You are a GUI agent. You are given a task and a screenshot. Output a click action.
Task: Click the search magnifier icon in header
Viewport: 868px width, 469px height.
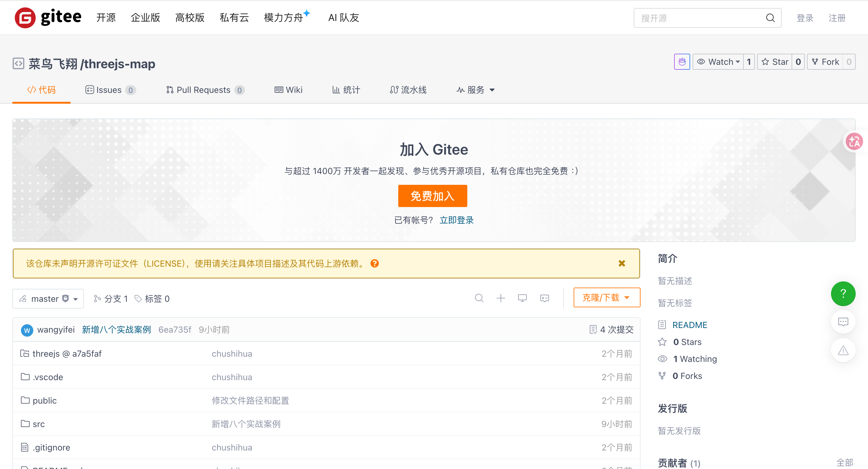[770, 18]
